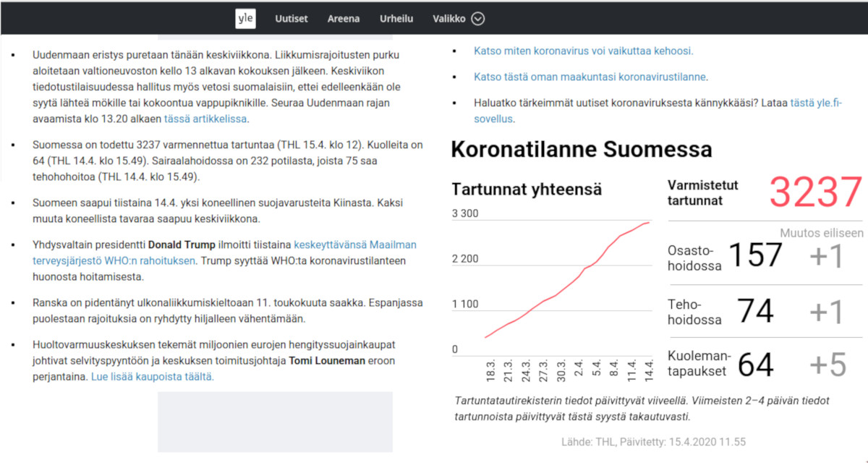Click the Yle logo icon
868x463 pixels.
[245, 19]
